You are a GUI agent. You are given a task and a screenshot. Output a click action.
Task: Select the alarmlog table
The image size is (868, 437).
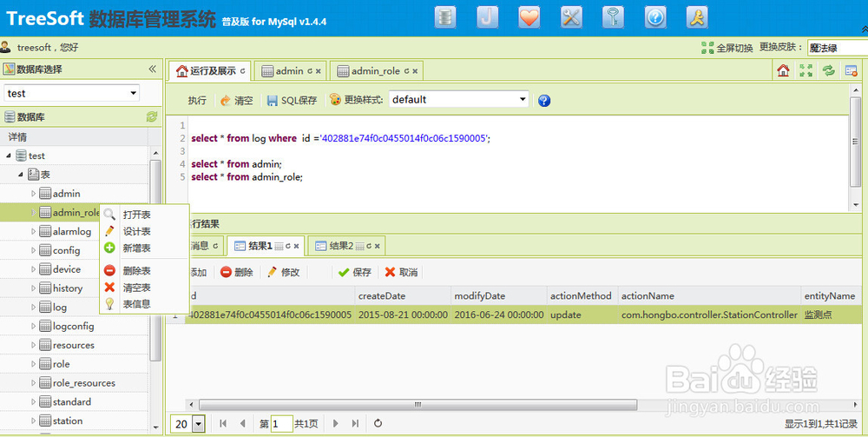point(71,231)
